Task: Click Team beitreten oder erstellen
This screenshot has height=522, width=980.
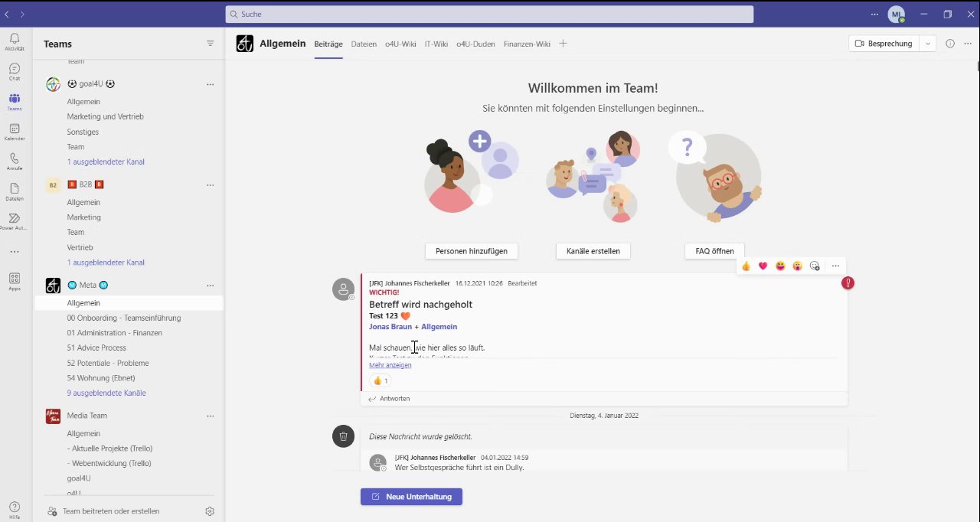Action: tap(103, 511)
